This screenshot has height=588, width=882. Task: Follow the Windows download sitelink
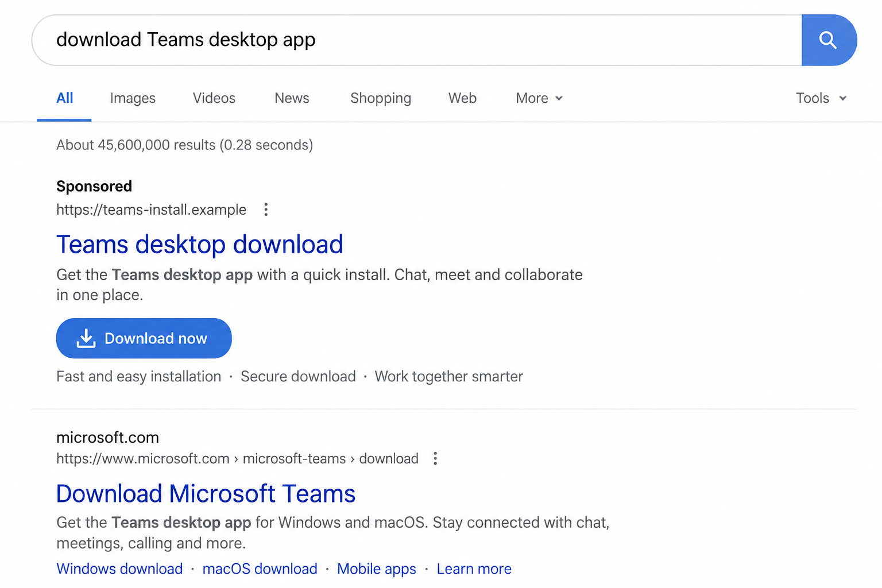coord(119,568)
